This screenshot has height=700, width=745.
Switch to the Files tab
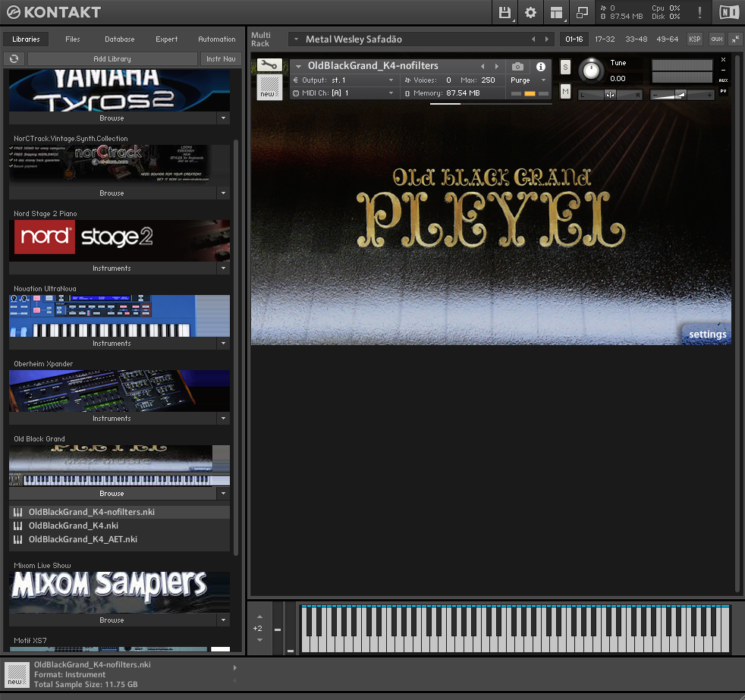(x=73, y=39)
